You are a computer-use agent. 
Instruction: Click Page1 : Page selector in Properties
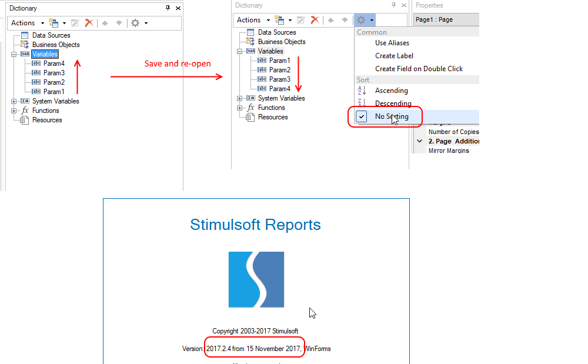tap(446, 19)
